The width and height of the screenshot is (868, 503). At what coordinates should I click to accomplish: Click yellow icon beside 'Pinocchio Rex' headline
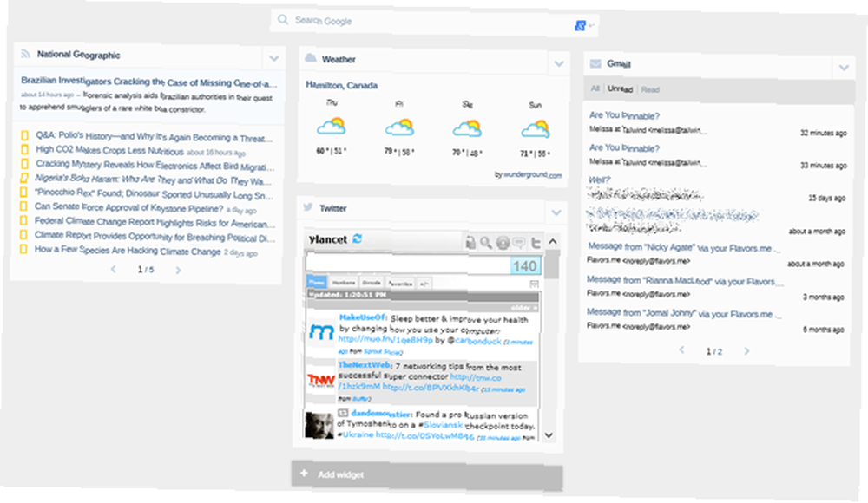(23, 192)
